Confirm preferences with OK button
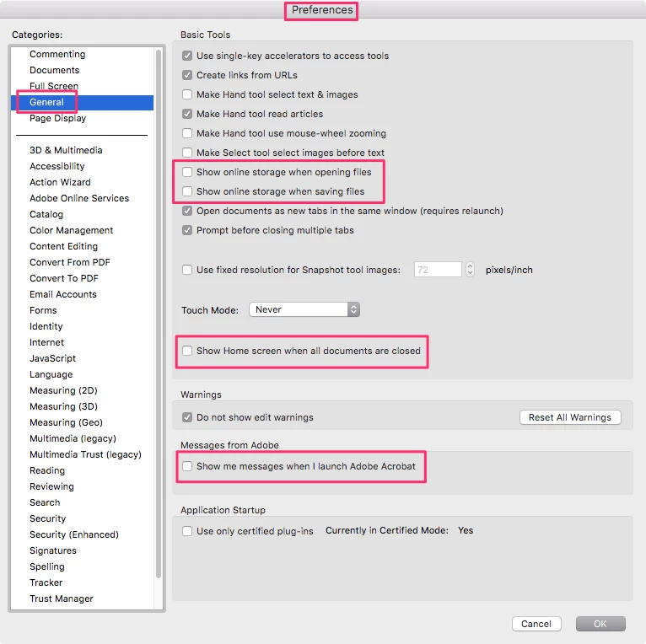The width and height of the screenshot is (646, 644). point(600,624)
